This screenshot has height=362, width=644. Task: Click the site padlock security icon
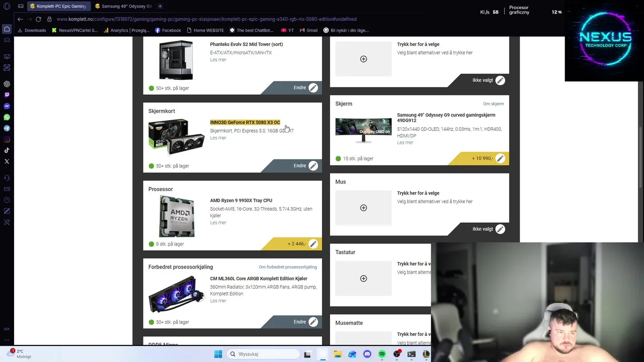point(49,19)
